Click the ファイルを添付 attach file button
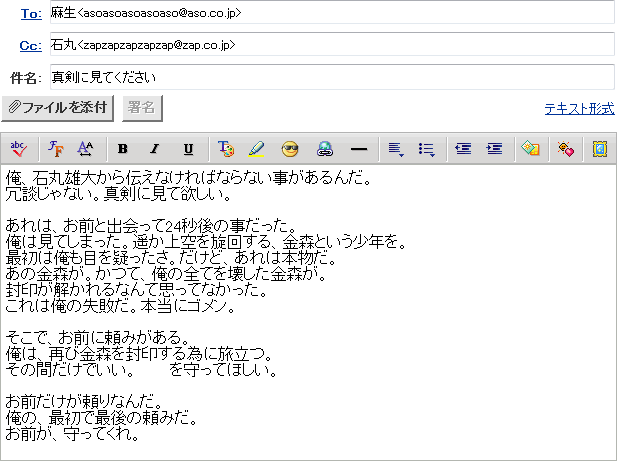Image resolution: width=617 pixels, height=461 pixels. [x=57, y=107]
